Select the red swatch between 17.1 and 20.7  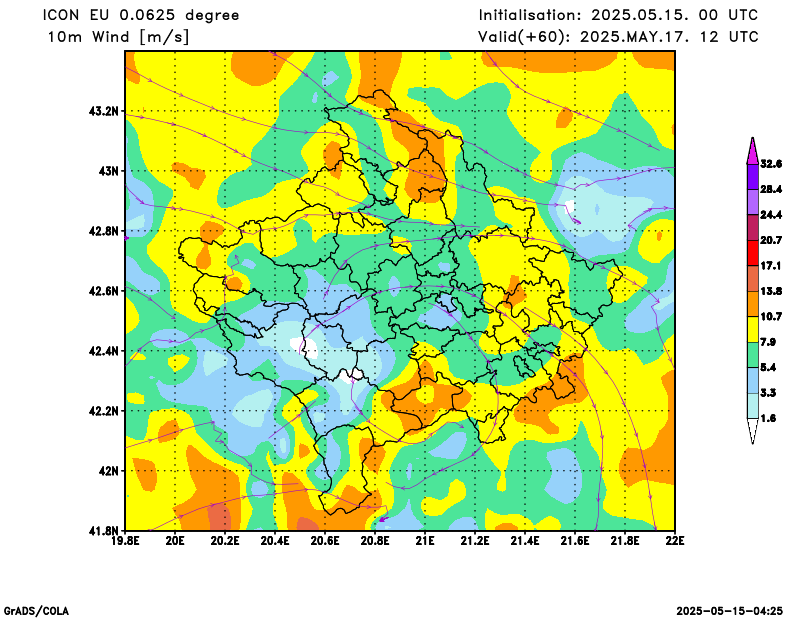coord(753,253)
